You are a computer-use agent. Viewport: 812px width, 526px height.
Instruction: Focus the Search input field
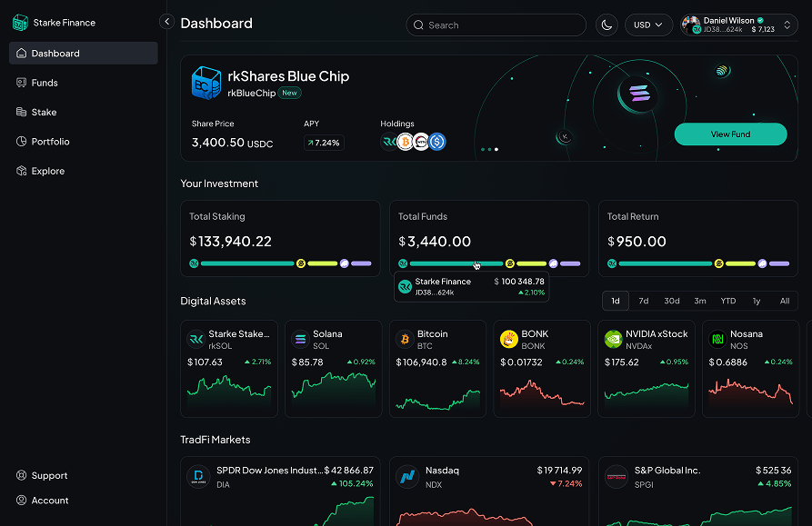(496, 25)
